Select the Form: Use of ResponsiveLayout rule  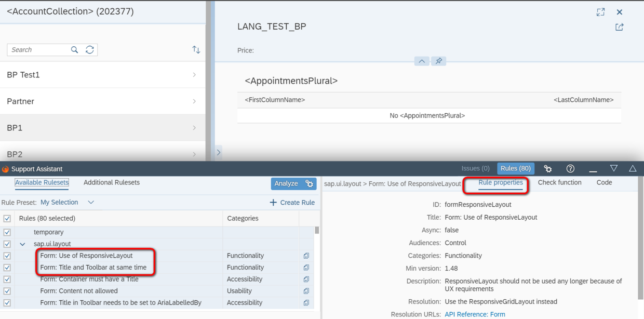(x=86, y=256)
